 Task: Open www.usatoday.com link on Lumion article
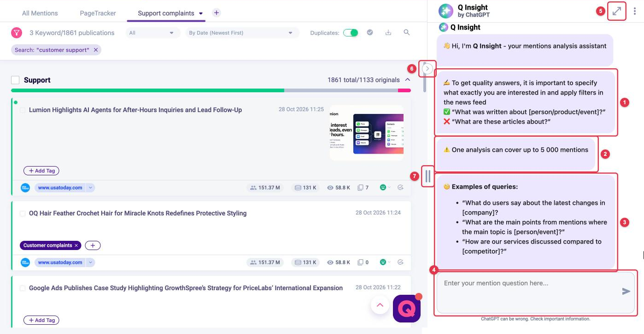click(60, 188)
